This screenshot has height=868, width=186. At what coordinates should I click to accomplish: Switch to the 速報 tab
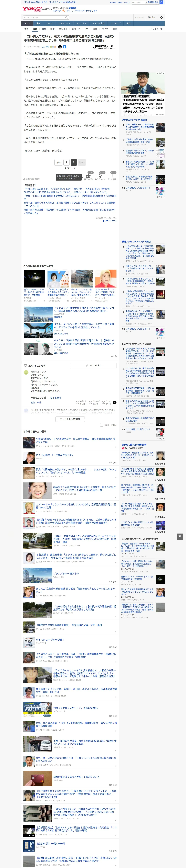[38, 24]
